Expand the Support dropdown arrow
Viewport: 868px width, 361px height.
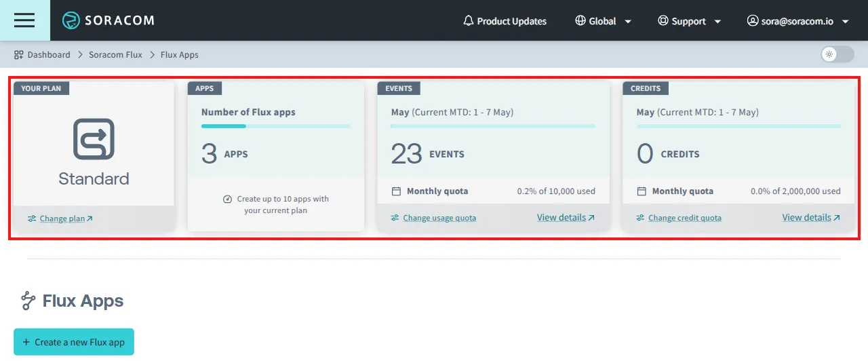717,22
